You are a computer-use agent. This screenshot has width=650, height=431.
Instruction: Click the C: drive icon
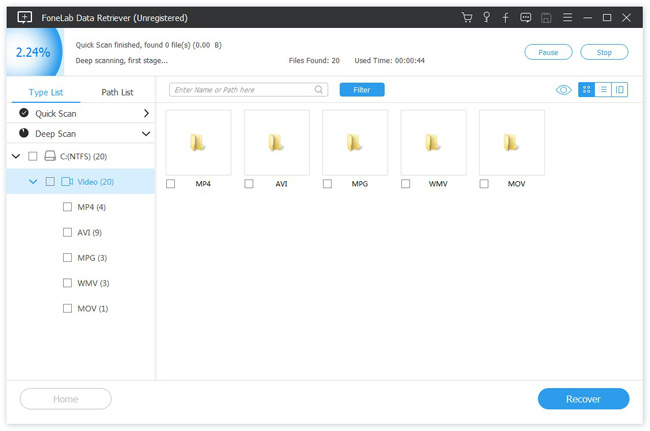(x=50, y=156)
